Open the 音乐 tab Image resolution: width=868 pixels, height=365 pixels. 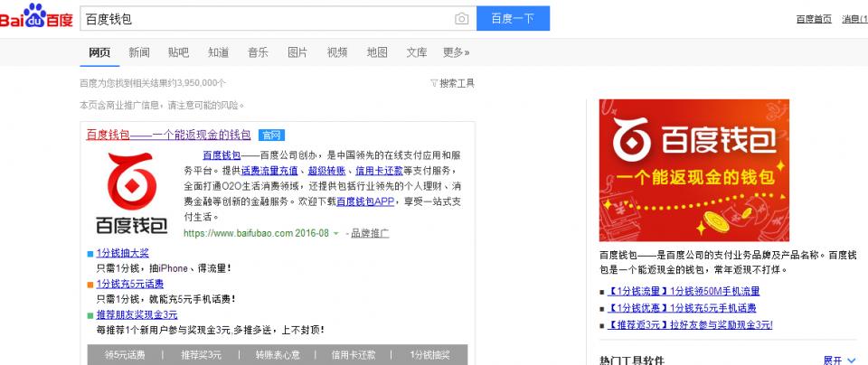tap(258, 52)
